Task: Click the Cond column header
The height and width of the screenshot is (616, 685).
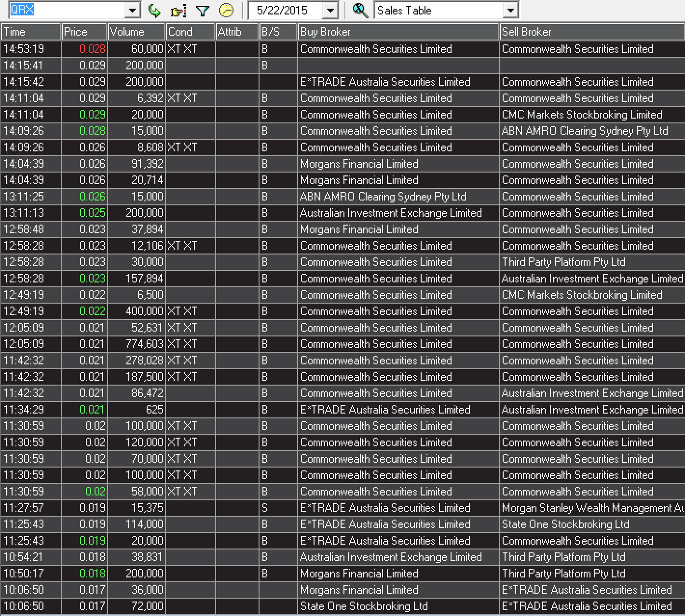Action: pyautogui.click(x=190, y=32)
